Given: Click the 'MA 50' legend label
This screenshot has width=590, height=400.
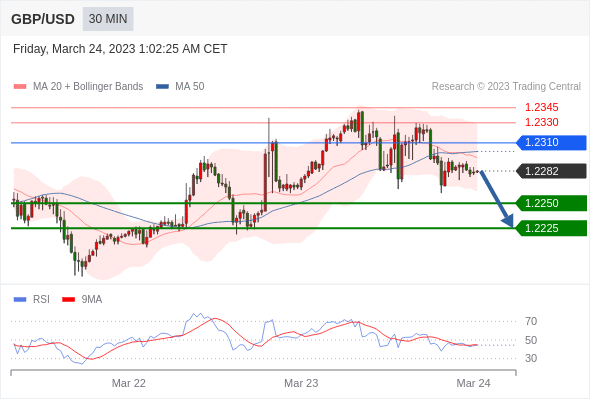Looking at the screenshot, I should point(190,87).
